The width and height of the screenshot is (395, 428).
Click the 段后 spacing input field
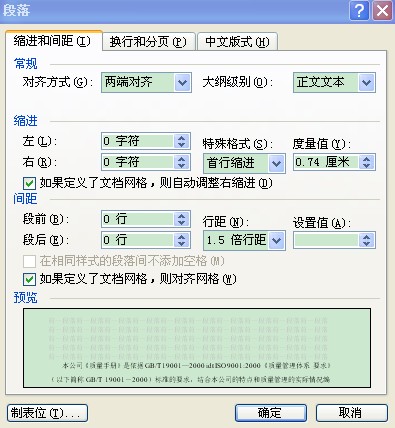tap(138, 240)
